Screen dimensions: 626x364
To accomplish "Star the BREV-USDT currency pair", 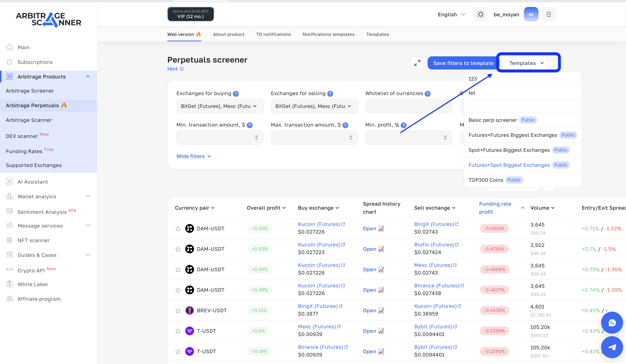I will pos(178,310).
